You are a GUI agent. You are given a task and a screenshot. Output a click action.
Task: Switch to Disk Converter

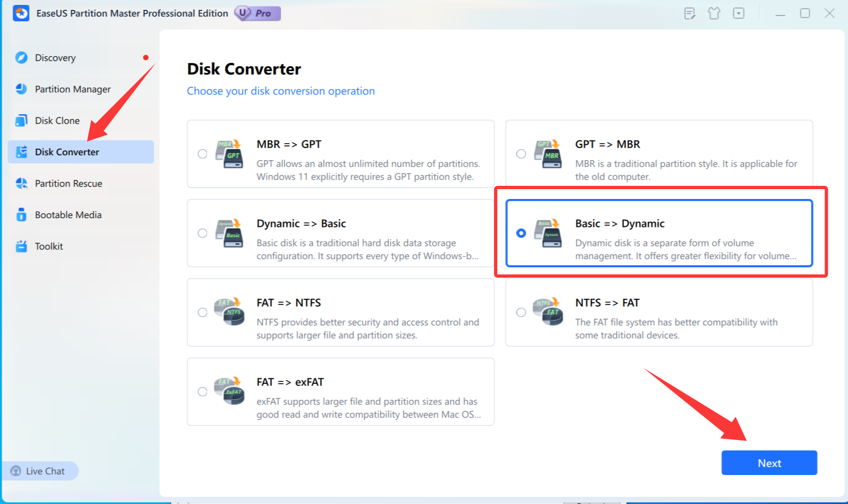click(81, 152)
